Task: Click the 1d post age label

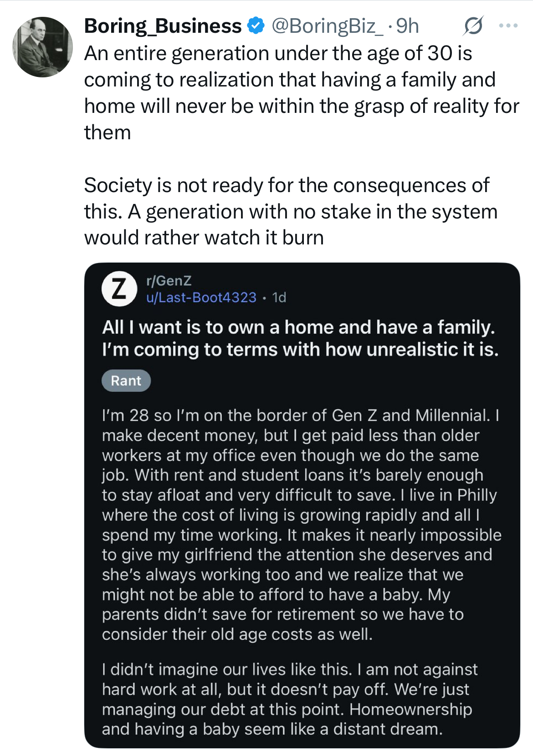Action: click(279, 297)
